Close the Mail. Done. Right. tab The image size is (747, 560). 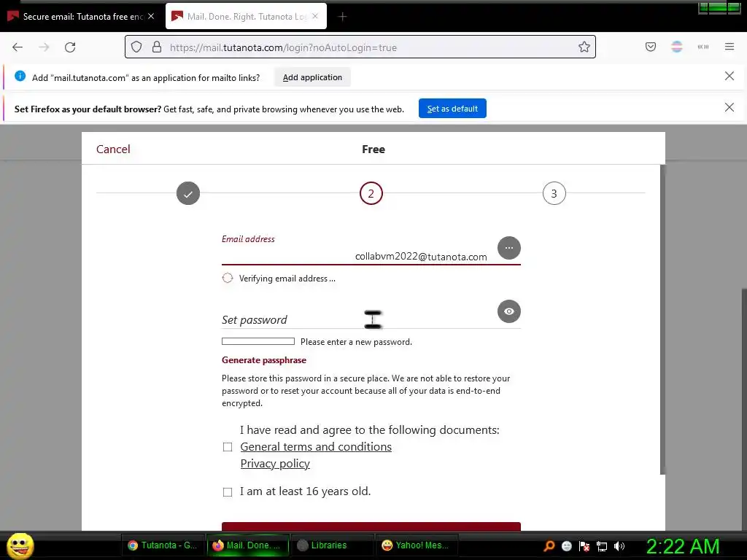click(315, 16)
